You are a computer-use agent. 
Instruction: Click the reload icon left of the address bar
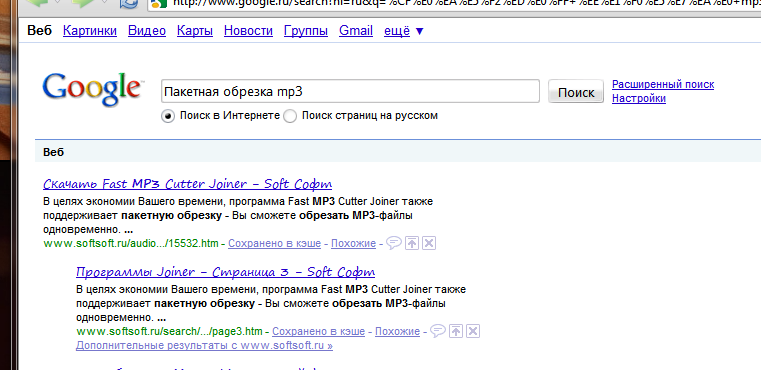(x=129, y=4)
